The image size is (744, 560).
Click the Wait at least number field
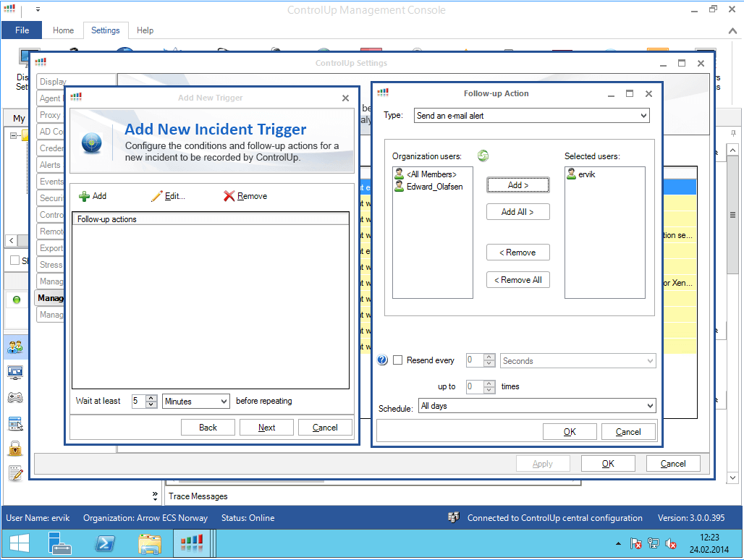(138, 401)
